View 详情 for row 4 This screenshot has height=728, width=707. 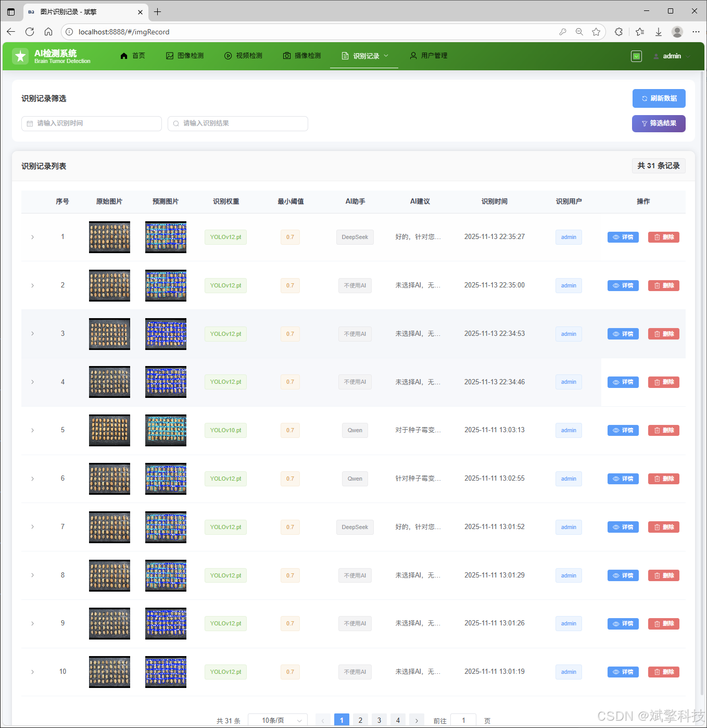point(623,382)
